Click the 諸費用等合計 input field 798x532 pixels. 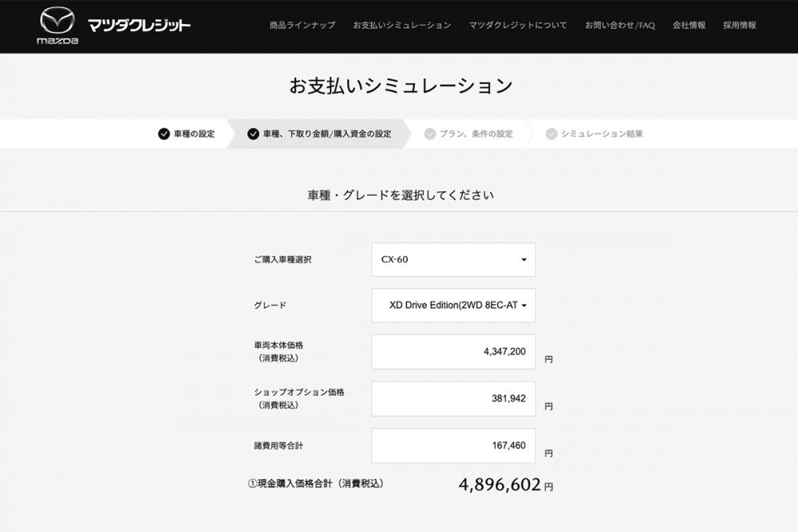453,446
